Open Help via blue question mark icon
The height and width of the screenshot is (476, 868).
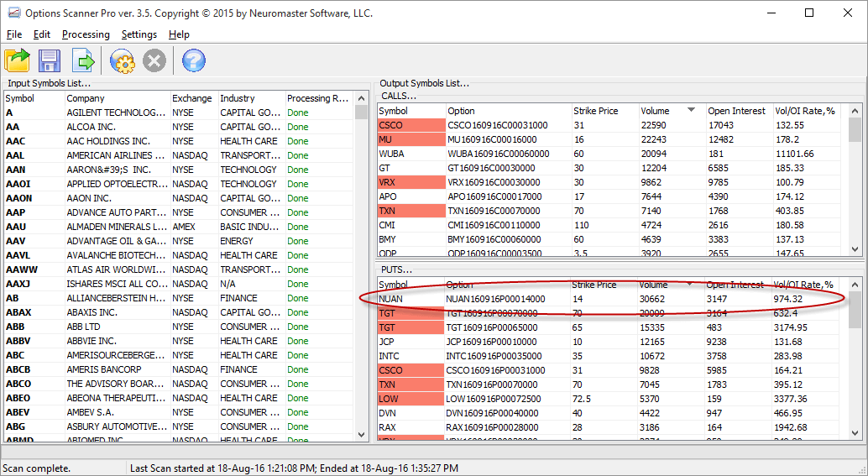tap(194, 60)
